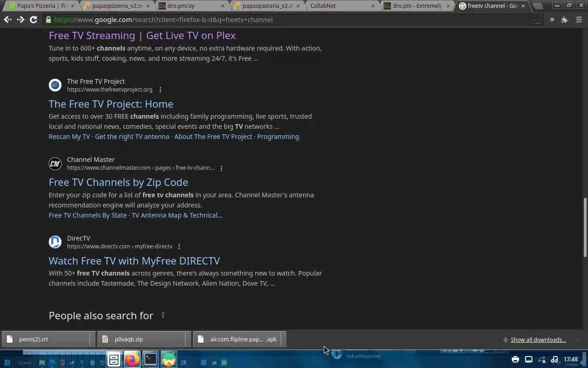Expand the p0vaqb.zip download options arrow

click(x=188, y=339)
